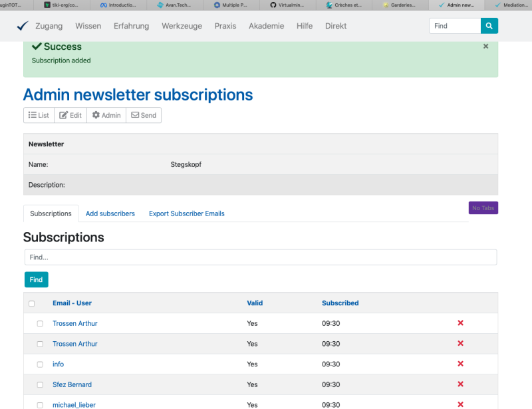Open the Export Subscriber Emails tab

(186, 213)
